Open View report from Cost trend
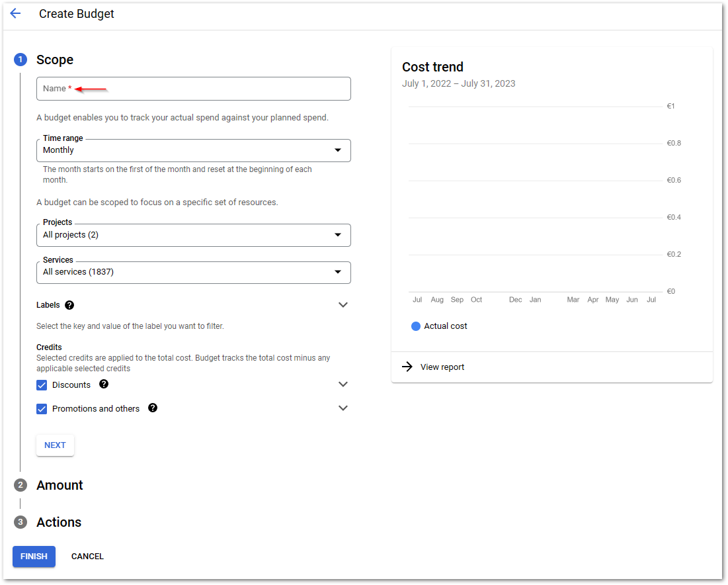Image resolution: width=728 pixels, height=585 pixels. (x=442, y=367)
